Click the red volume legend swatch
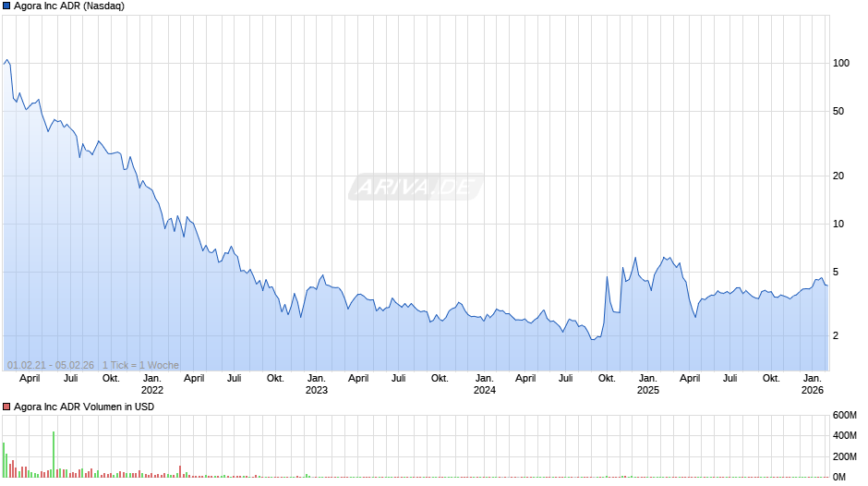The width and height of the screenshot is (868, 486). point(6,407)
